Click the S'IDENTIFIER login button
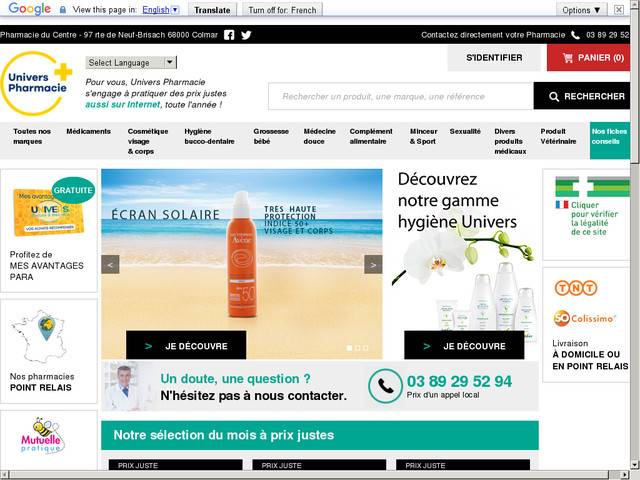 click(x=494, y=58)
